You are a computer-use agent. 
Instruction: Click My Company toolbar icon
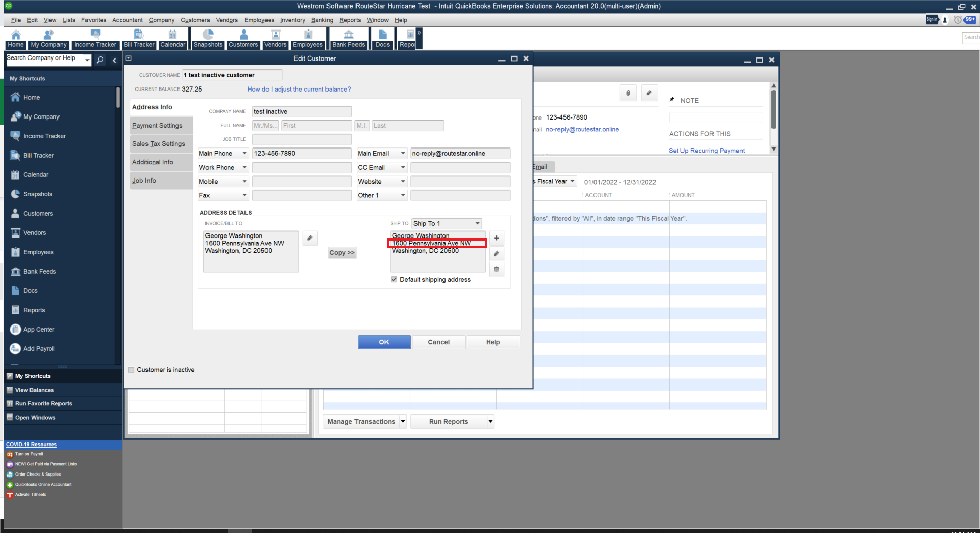48,39
